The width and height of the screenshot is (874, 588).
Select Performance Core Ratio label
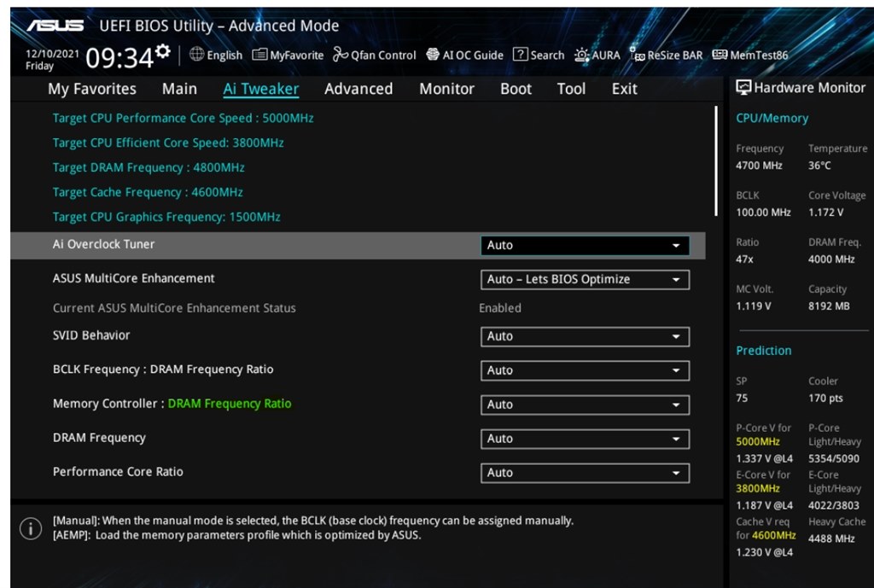(118, 472)
